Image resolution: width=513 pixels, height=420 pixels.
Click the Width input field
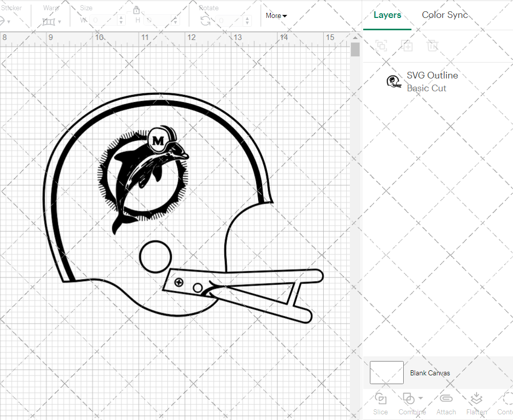pos(103,19)
